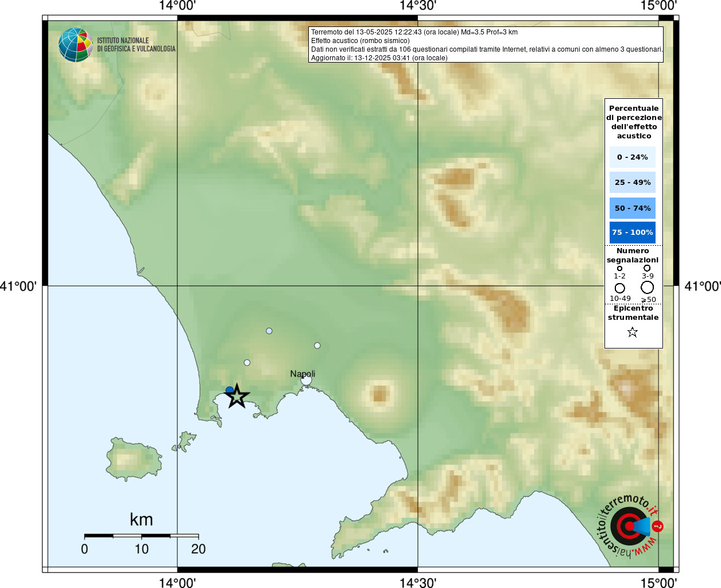The width and height of the screenshot is (721, 588).
Task: Click the 50 - 74% legend swatch
Action: (633, 208)
